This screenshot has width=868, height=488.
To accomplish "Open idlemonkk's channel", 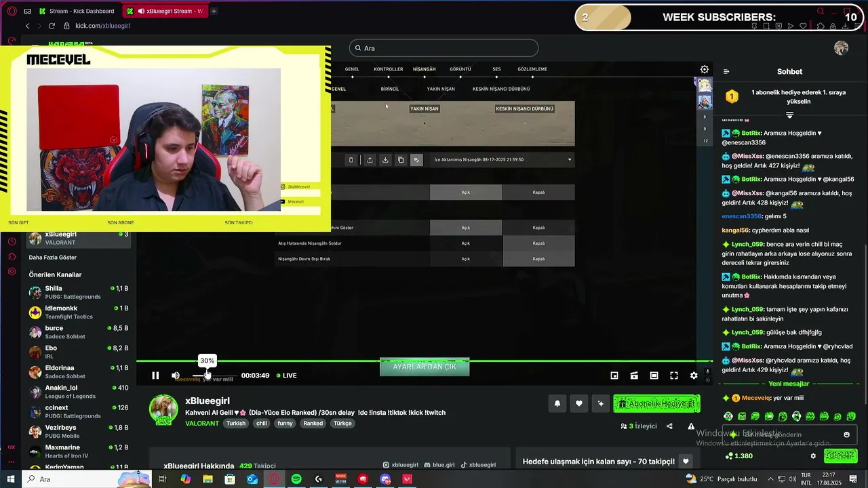I will [79, 312].
